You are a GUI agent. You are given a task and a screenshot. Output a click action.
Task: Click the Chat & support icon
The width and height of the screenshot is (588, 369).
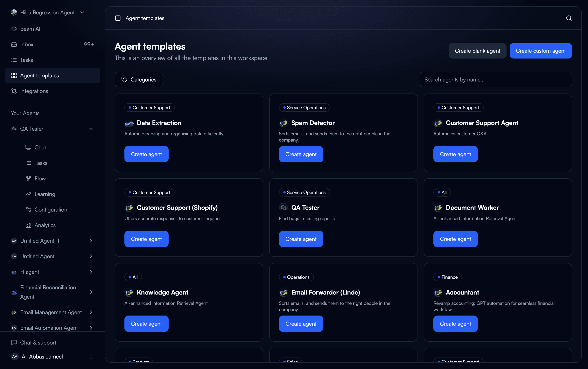pyautogui.click(x=14, y=342)
